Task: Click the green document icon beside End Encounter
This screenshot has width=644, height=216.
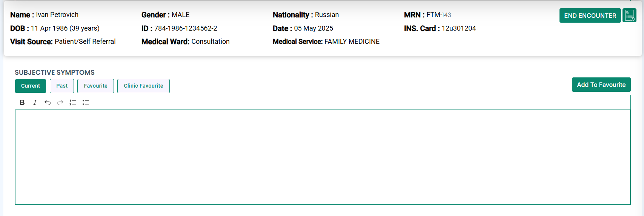Action: [629, 15]
